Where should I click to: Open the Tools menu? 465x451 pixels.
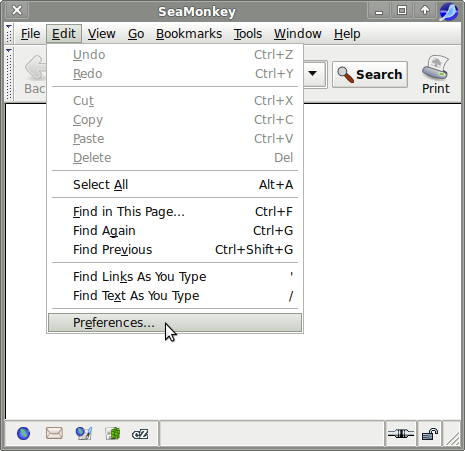coord(248,34)
